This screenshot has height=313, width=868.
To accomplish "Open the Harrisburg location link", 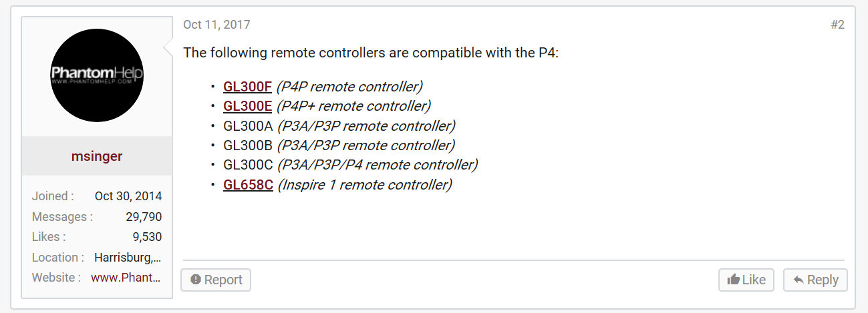I will click(128, 258).
